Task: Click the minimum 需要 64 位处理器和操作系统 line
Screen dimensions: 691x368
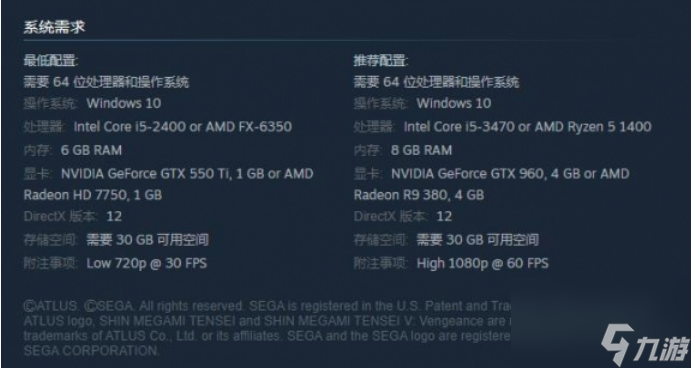Action: point(106,82)
